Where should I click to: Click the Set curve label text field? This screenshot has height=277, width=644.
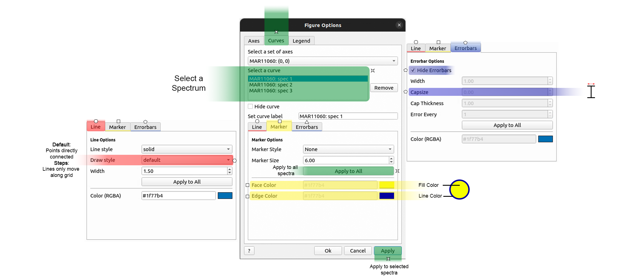[348, 116]
